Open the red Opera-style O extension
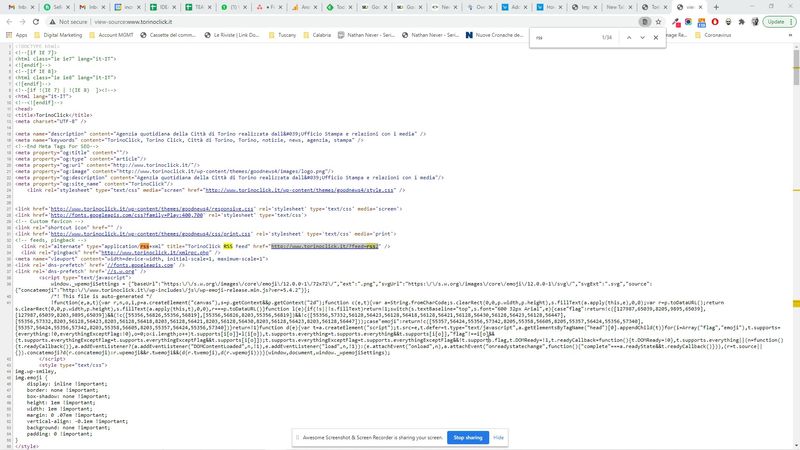 715,22
